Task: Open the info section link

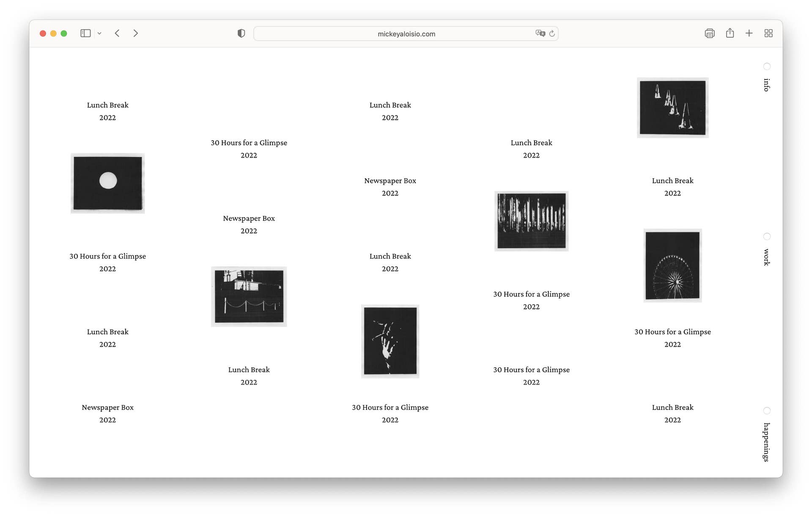Action: pos(766,85)
